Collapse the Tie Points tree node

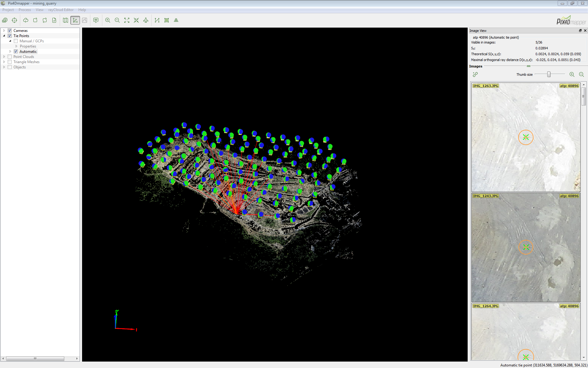4,36
